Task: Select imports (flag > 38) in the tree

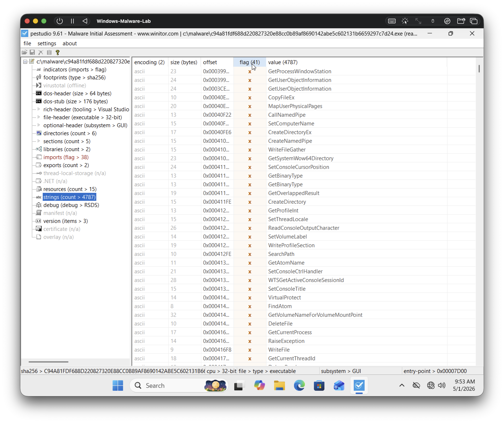Action: (x=66, y=157)
